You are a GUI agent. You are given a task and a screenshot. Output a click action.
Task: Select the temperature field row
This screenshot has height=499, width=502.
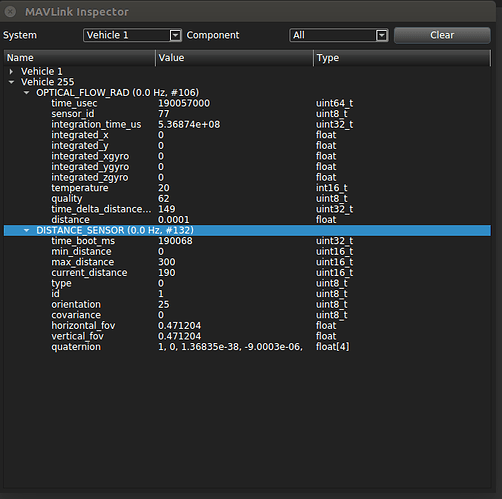[x=247, y=188]
